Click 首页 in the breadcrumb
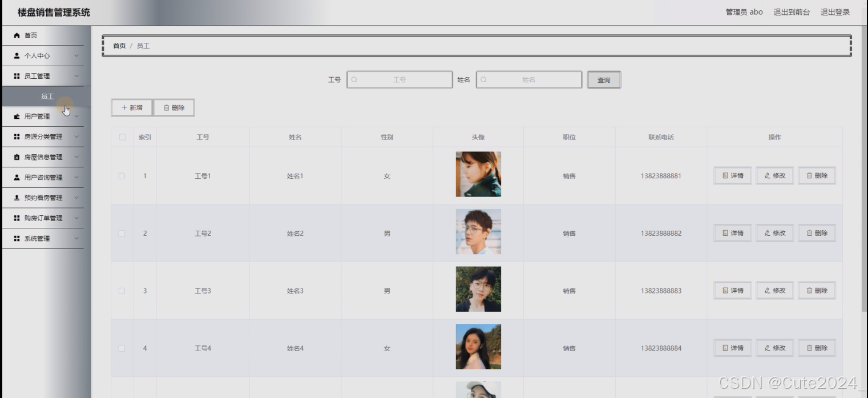Image resolution: width=868 pixels, height=398 pixels. (119, 46)
